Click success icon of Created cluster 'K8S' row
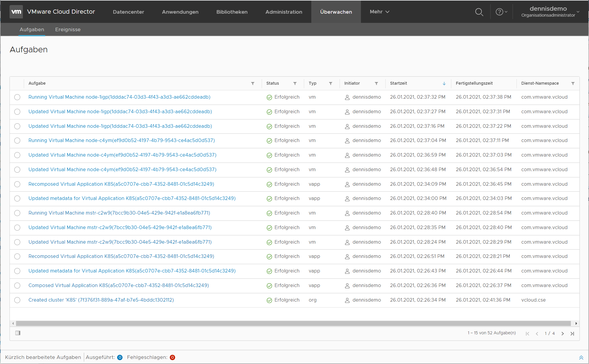Image resolution: width=589 pixels, height=364 pixels. 269,300
